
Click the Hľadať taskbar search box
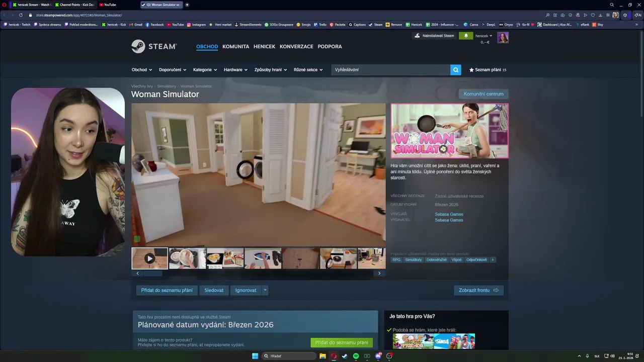[289, 356]
